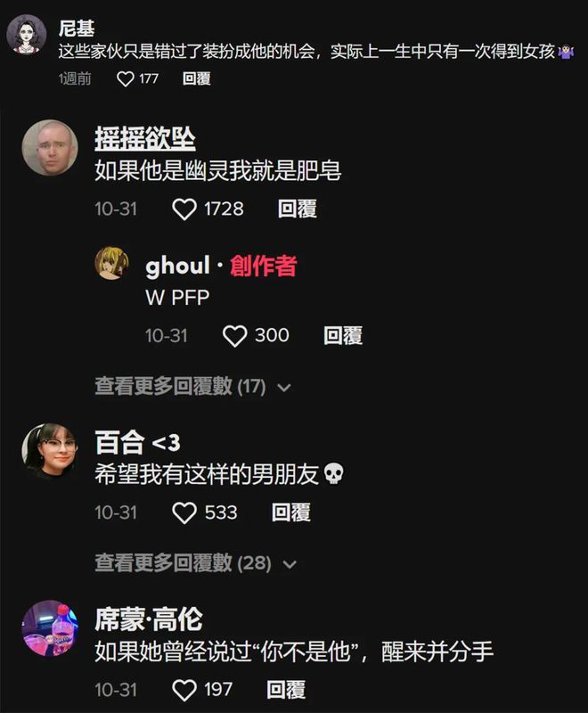The height and width of the screenshot is (713, 588).
Task: Expand the 28 more replies chevron
Action: coord(290,565)
